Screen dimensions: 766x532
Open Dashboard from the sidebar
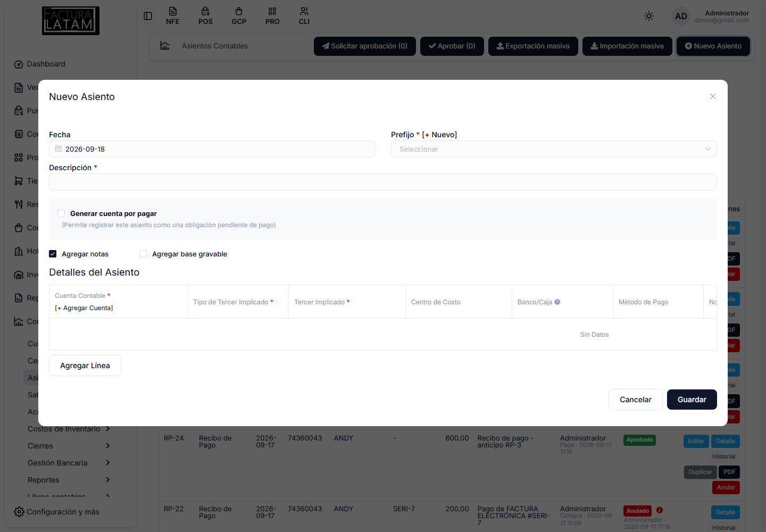click(46, 64)
